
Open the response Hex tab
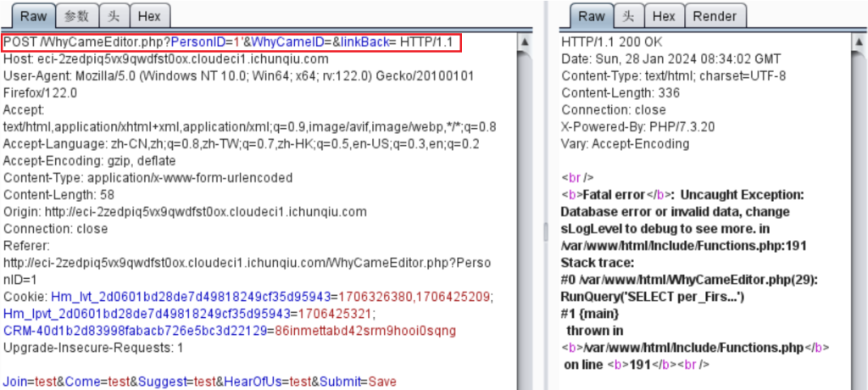click(664, 16)
